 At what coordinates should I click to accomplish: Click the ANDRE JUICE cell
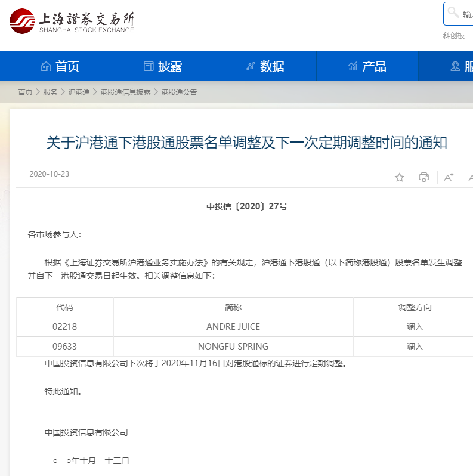tap(233, 327)
